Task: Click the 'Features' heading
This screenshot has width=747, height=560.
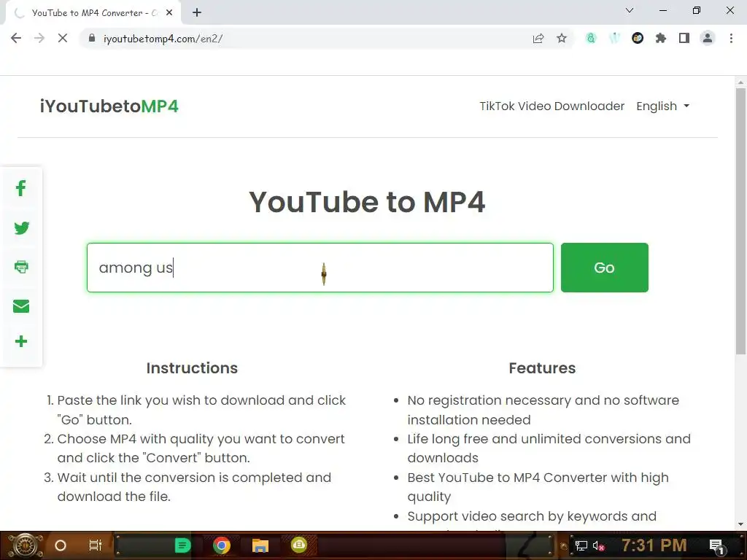Action: point(542,368)
